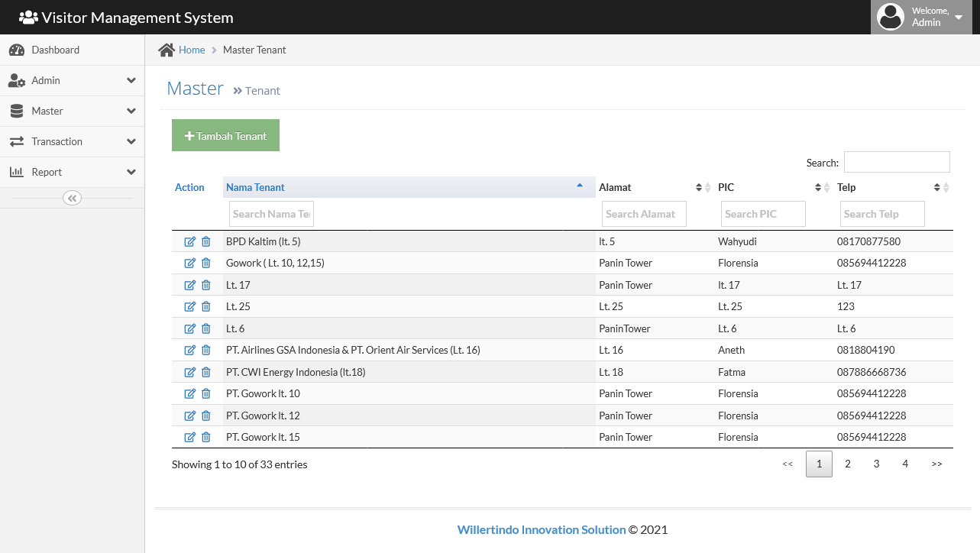This screenshot has height=553, width=980.
Task: Click the PaninTower address cell
Action: tap(625, 328)
